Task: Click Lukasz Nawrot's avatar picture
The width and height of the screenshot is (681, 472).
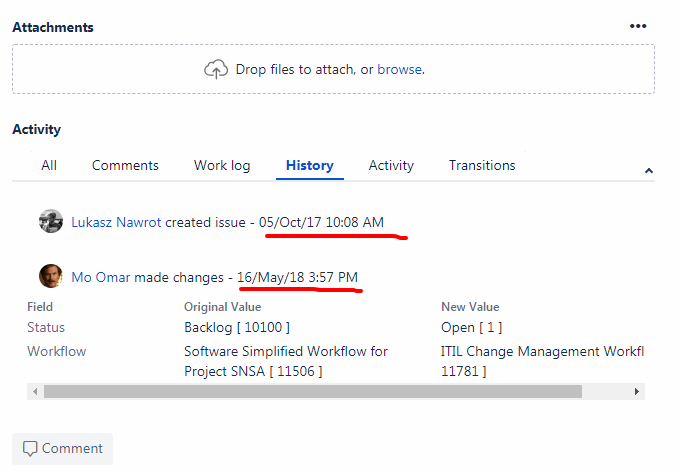Action: (x=51, y=221)
